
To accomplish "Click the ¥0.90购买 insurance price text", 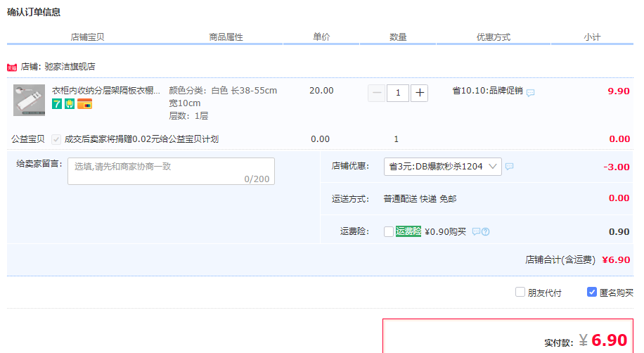I will coord(445,232).
